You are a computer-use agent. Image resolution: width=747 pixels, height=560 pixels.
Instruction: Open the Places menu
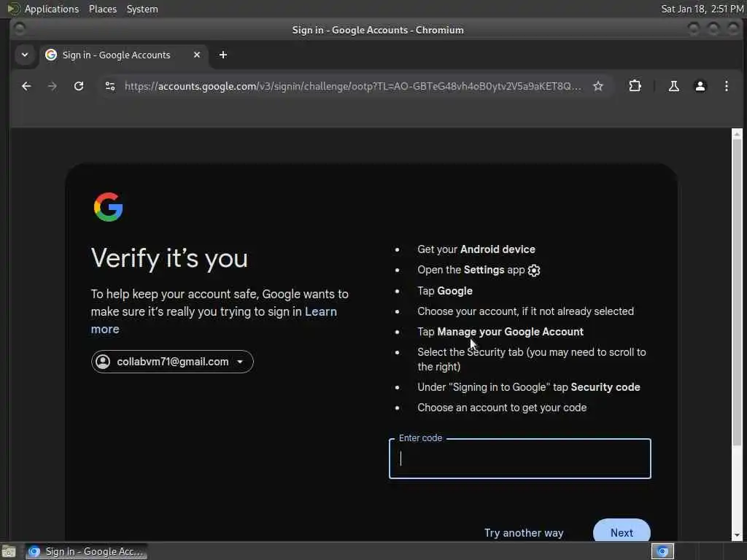103,9
